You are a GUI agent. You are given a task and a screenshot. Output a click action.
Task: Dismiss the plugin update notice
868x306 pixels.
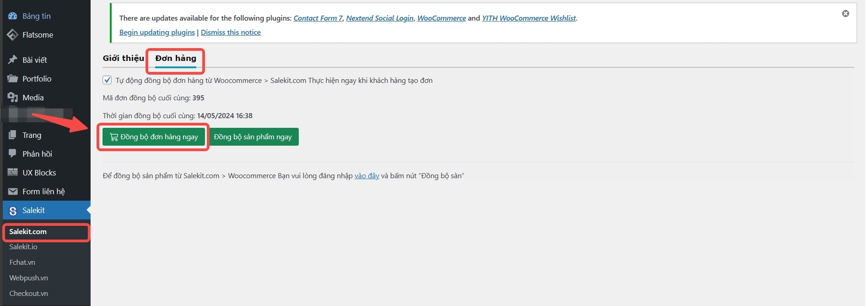tap(845, 14)
